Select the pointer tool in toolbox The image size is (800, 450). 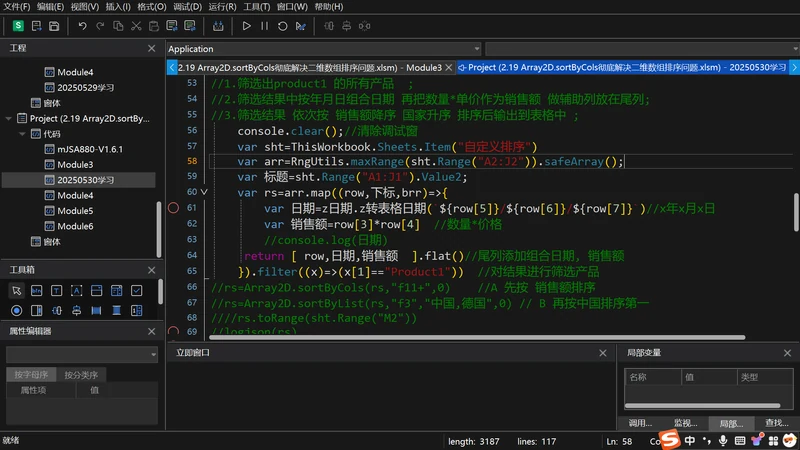pos(16,290)
